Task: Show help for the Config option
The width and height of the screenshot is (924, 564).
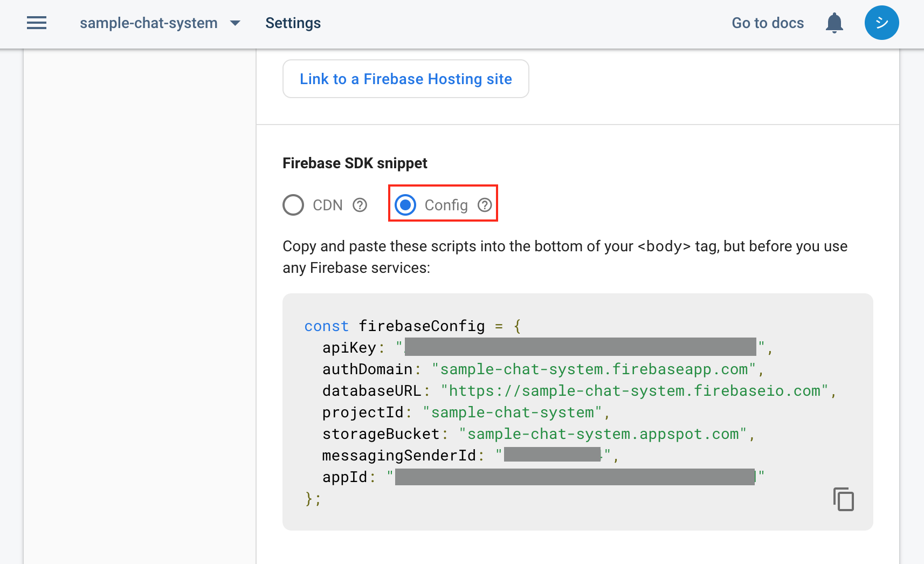Action: tap(485, 205)
